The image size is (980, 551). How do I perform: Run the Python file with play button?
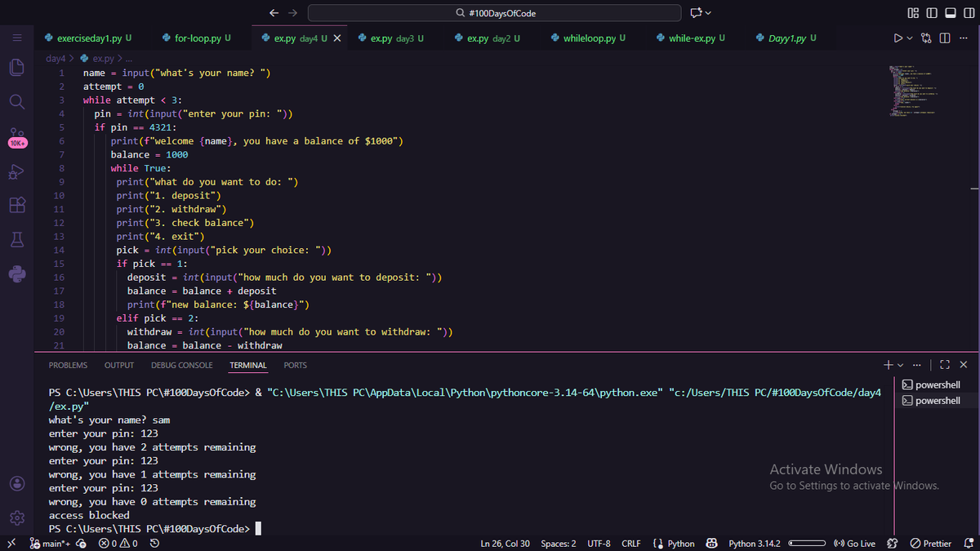pyautogui.click(x=898, y=38)
